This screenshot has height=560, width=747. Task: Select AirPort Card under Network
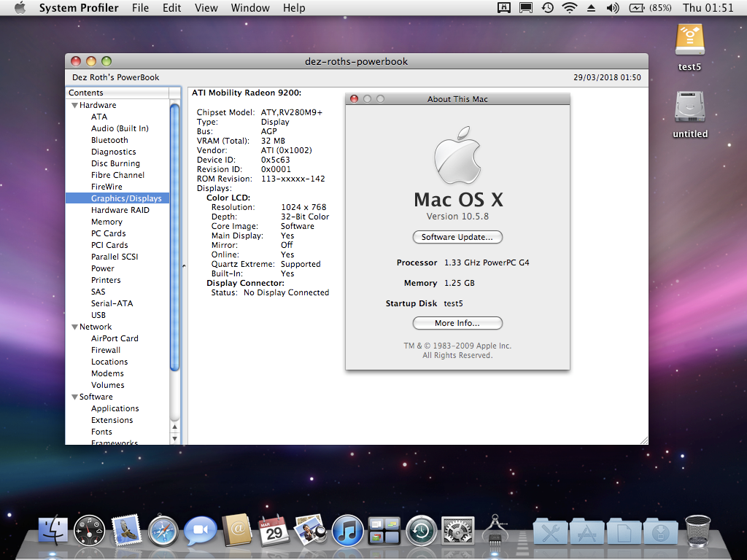click(x=115, y=338)
